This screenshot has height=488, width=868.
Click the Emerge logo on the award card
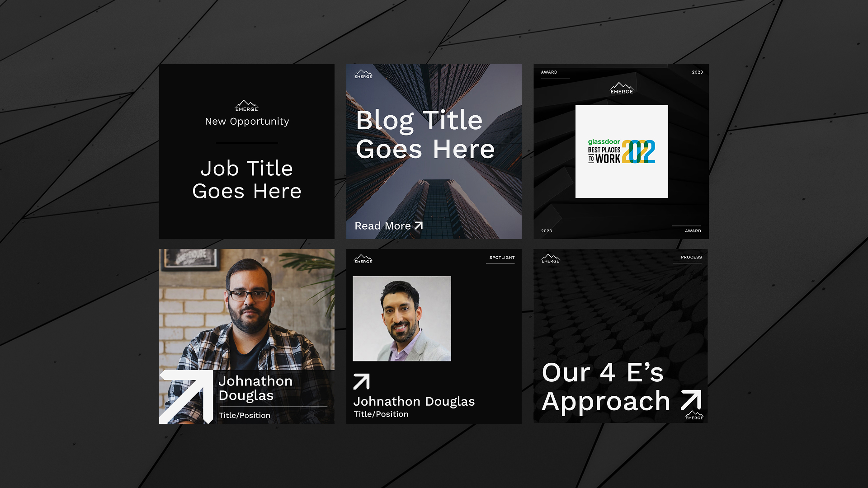pos(622,88)
